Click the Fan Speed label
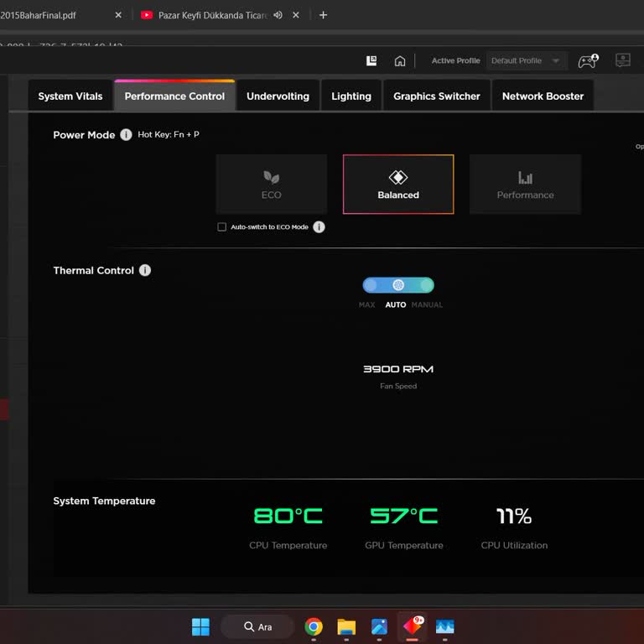 [x=398, y=386]
